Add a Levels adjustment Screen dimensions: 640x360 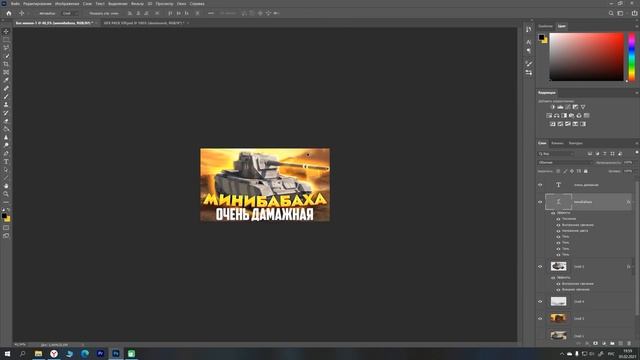pos(560,107)
